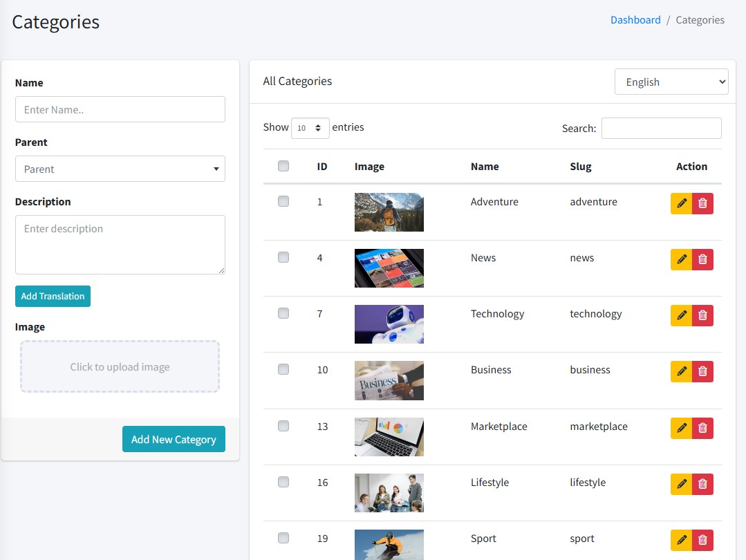This screenshot has width=746, height=560.
Task: Open the Parent category dropdown
Action: [x=120, y=169]
